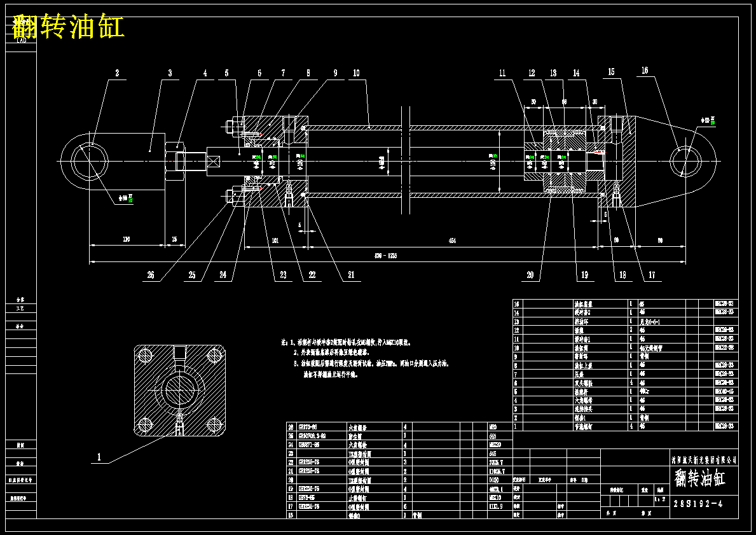The width and height of the screenshot is (756, 535).
Task: Click part balloon number 9
Action: click(x=335, y=73)
